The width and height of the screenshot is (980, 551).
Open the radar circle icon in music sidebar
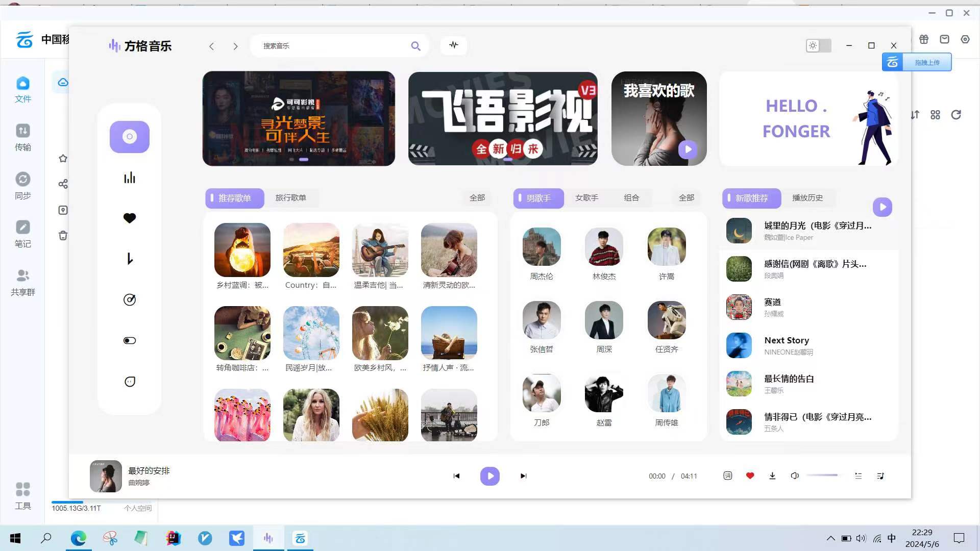click(x=130, y=299)
